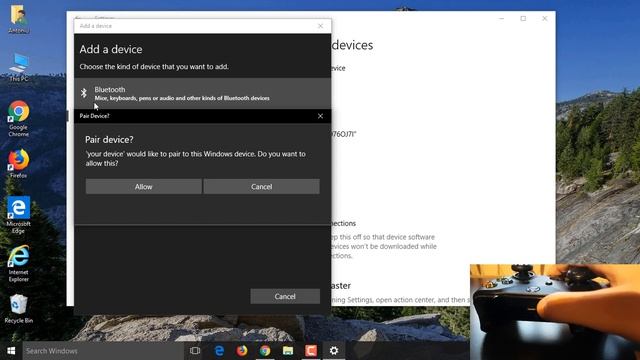Viewport: 640px width, 360px height.
Task: Open This PC desktop icon
Action: 18,67
